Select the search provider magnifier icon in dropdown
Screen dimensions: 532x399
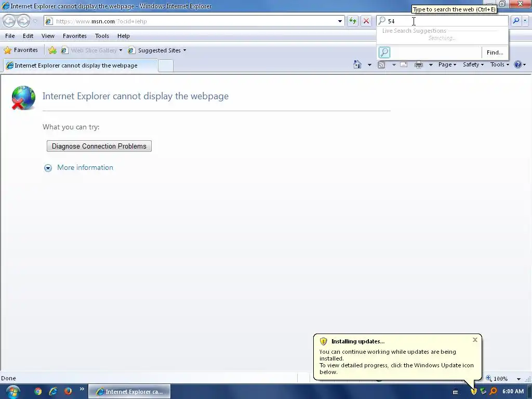click(x=384, y=52)
